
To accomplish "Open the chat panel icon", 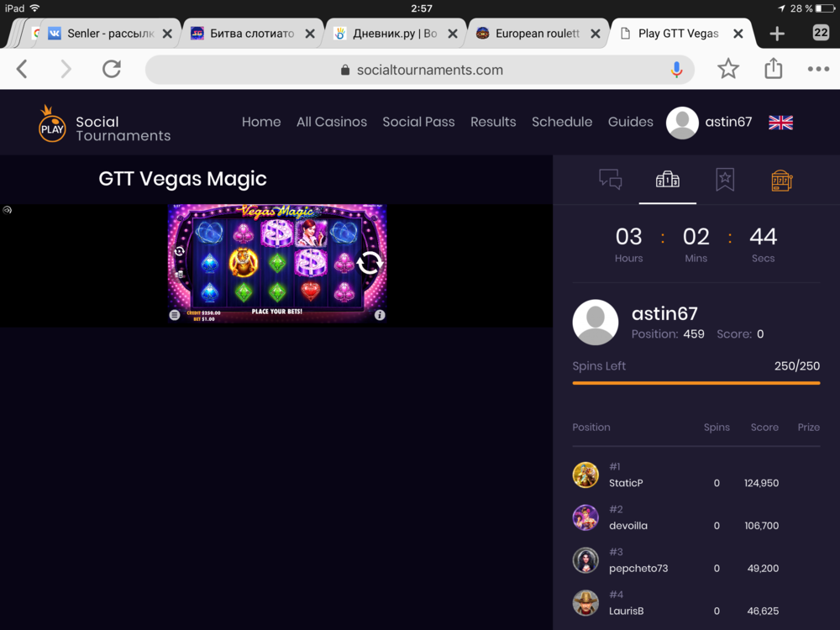I will [x=610, y=180].
